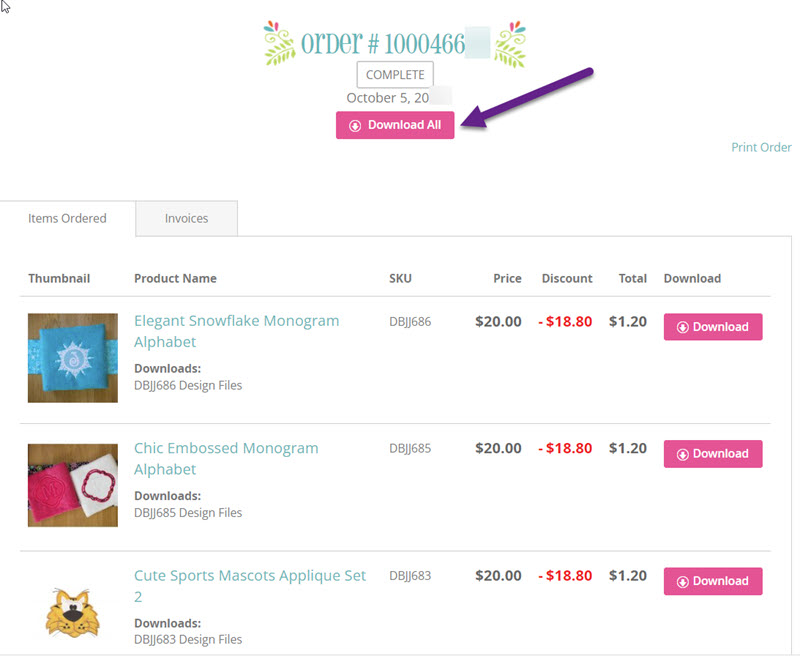Click the left floral decoration by the order number
Viewport: 800px width, 659px height.
tap(279, 43)
